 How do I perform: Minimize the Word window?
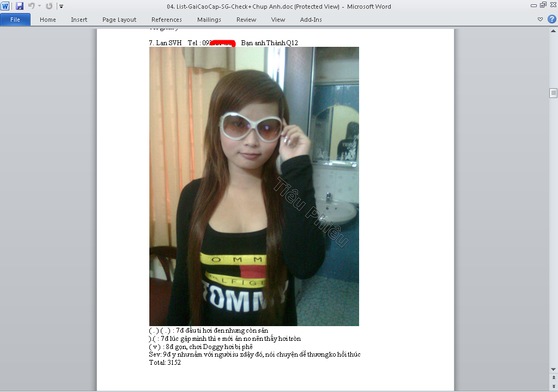(533, 5)
